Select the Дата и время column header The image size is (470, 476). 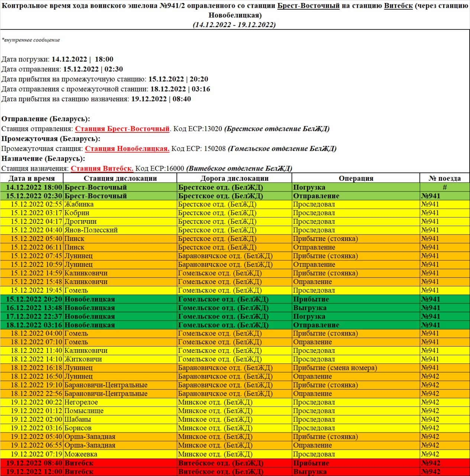[32, 178]
